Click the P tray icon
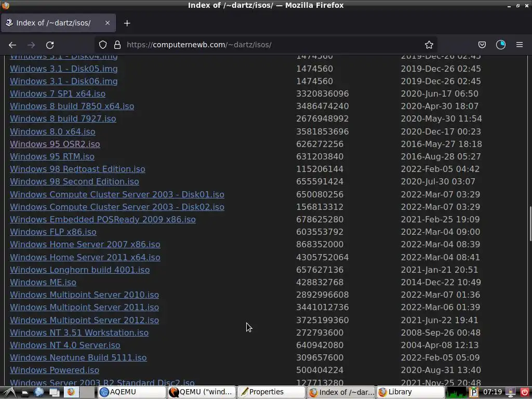 [x=473, y=393]
